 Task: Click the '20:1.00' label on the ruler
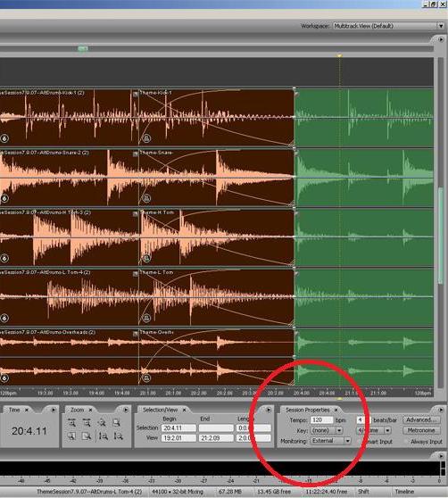click(x=148, y=393)
